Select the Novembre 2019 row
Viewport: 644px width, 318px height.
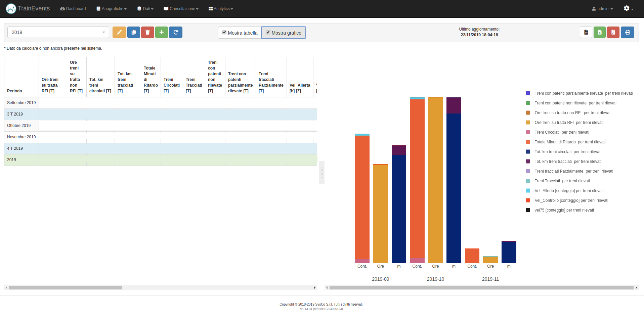(x=161, y=137)
